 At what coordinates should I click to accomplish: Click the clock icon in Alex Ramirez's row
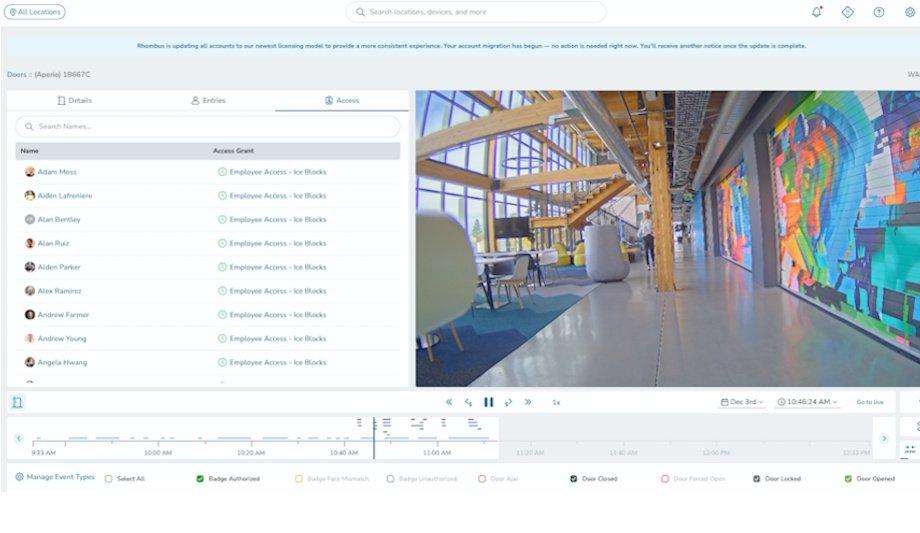click(x=222, y=291)
